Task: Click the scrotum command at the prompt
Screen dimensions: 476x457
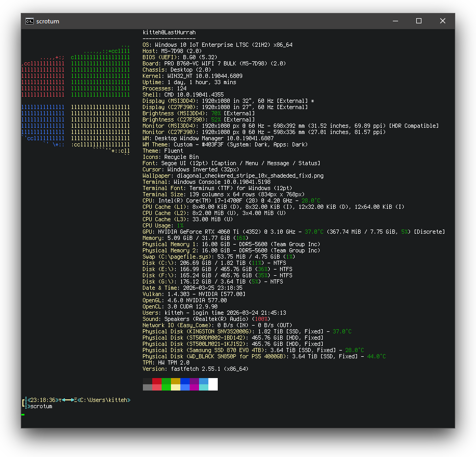Action: click(41, 406)
